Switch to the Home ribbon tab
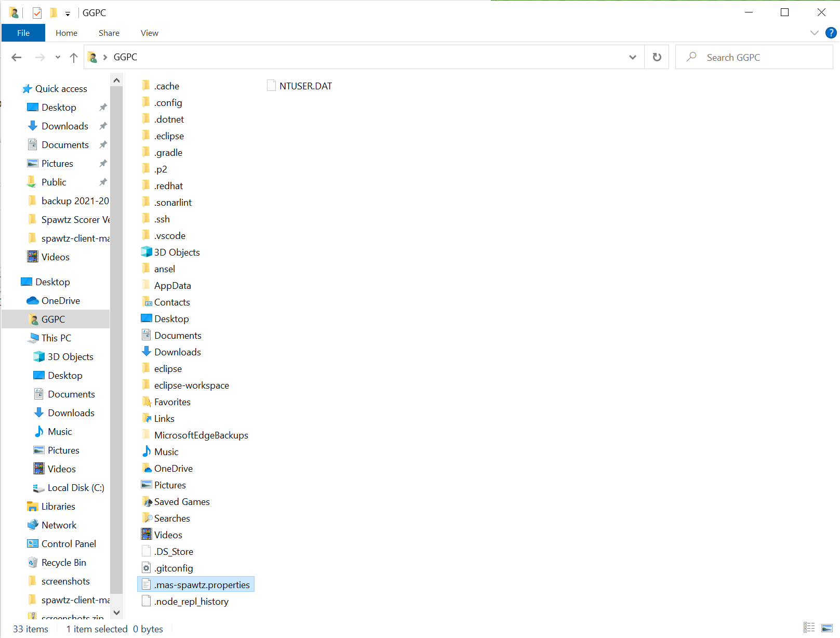The width and height of the screenshot is (840, 638). (66, 33)
